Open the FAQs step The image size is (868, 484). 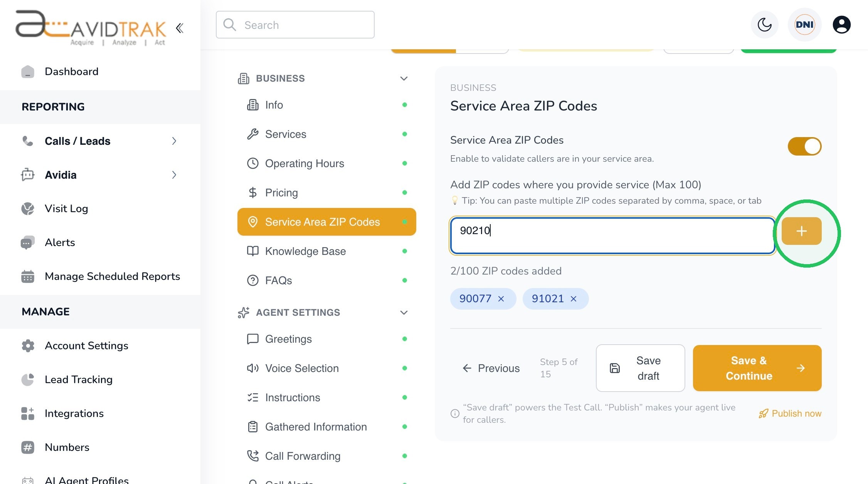(327, 280)
